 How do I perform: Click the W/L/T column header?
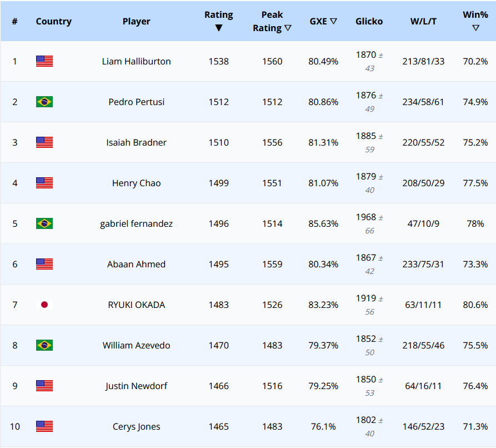[x=423, y=21]
